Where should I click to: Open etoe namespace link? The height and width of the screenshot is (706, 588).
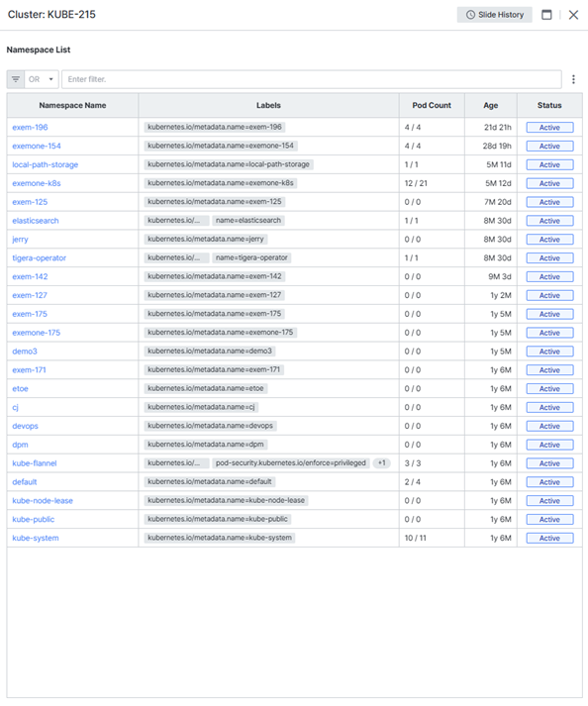point(20,389)
